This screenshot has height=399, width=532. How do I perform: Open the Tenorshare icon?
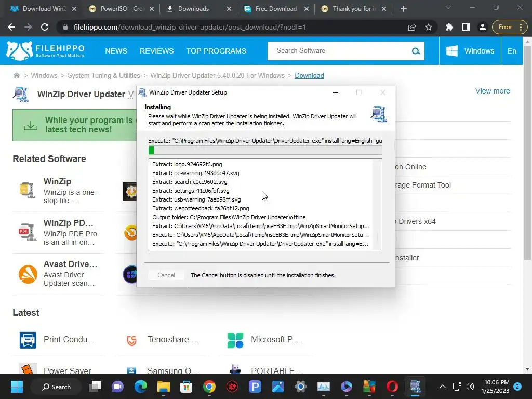131,340
